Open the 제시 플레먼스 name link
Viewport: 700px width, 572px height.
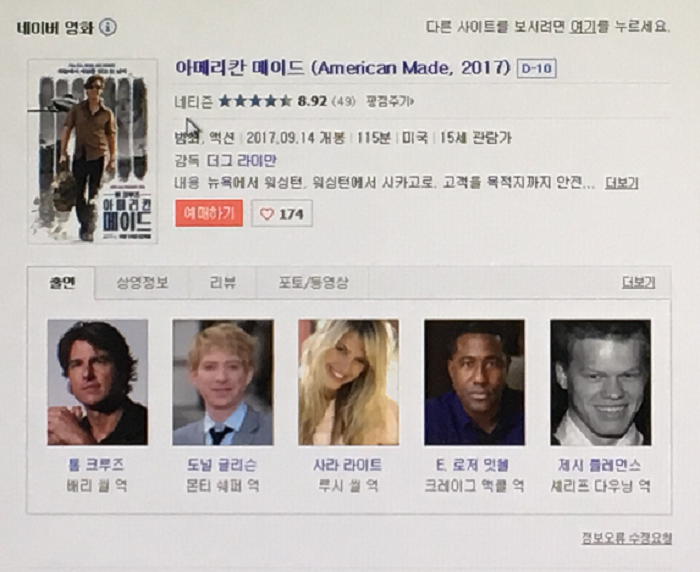(x=600, y=465)
